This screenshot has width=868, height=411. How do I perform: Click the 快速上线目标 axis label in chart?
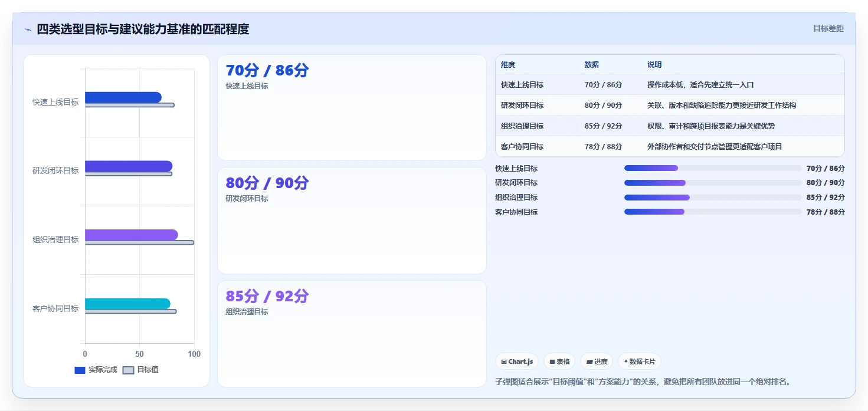click(x=55, y=102)
